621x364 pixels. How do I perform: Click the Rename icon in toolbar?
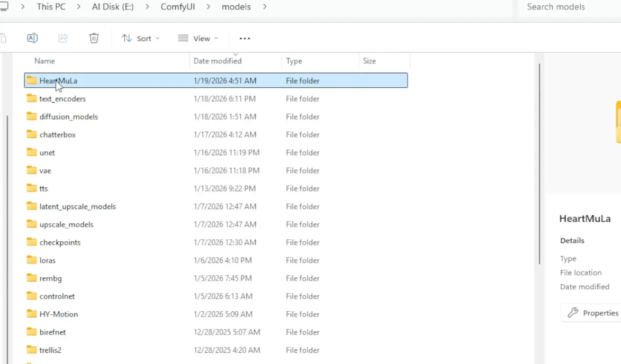point(32,38)
